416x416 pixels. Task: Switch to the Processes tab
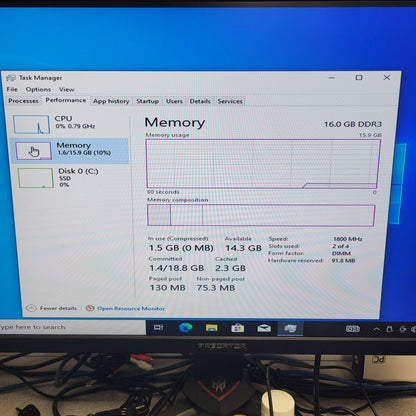click(x=23, y=101)
